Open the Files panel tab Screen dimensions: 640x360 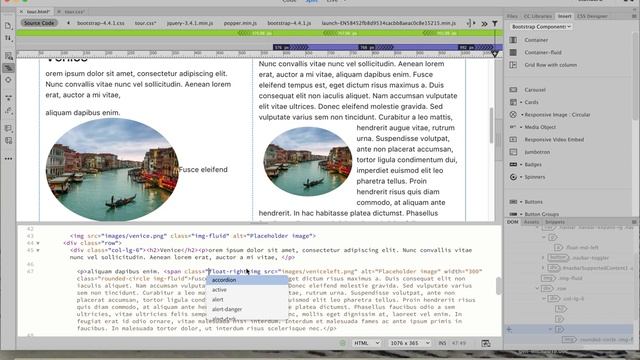point(512,16)
